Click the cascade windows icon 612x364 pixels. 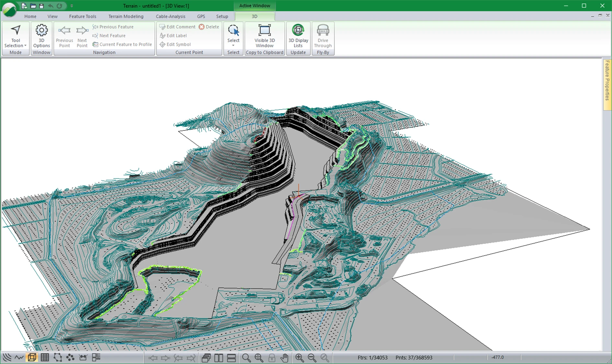[206, 358]
